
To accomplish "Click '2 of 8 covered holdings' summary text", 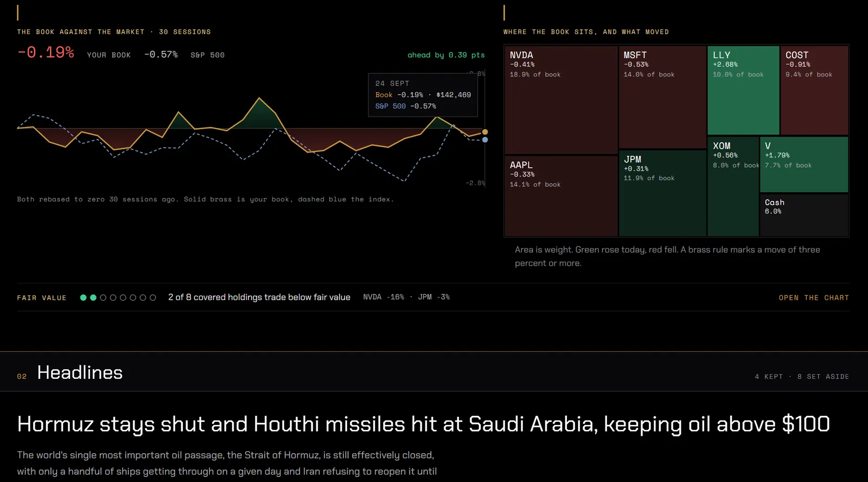I will 259,297.
